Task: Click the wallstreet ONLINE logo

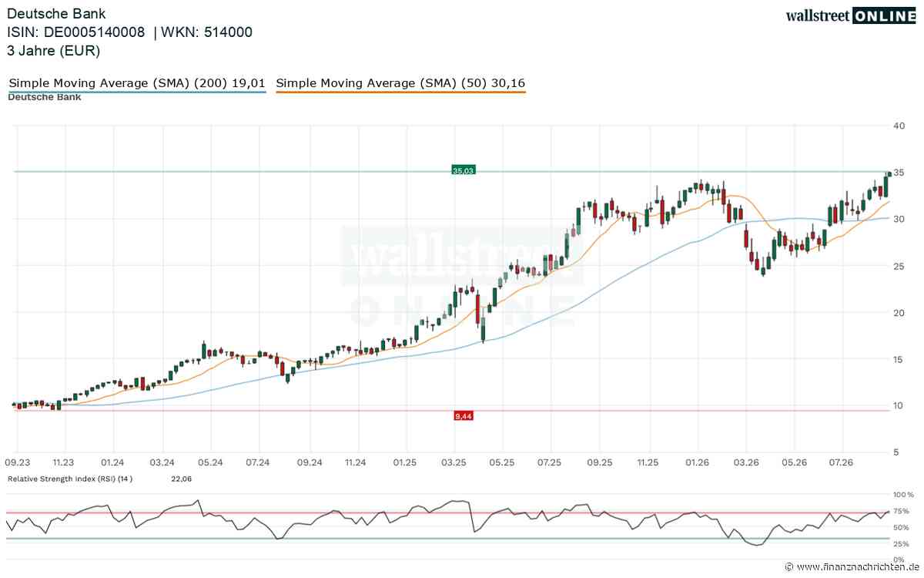Action: click(x=850, y=15)
